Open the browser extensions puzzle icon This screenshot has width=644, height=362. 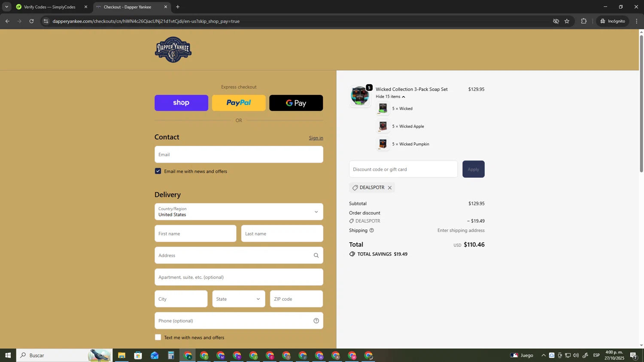click(x=583, y=21)
